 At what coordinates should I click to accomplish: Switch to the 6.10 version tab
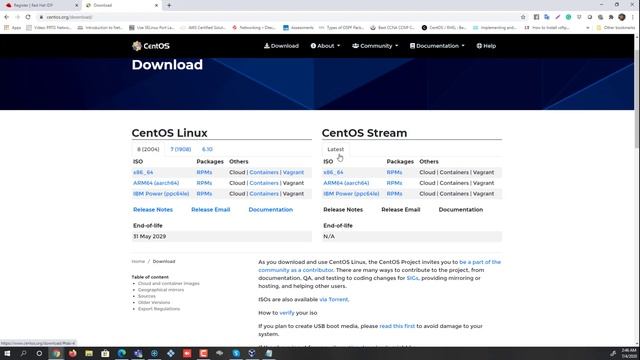(x=207, y=149)
